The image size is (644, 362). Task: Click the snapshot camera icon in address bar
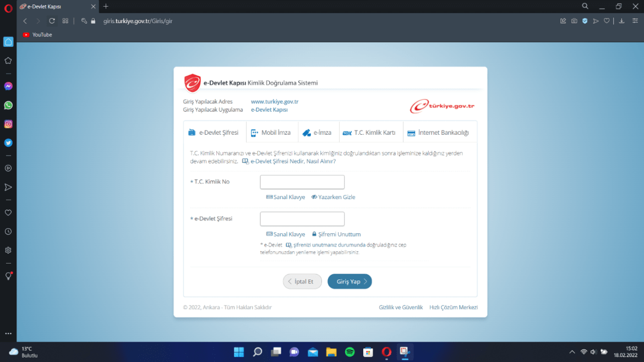[x=574, y=21]
